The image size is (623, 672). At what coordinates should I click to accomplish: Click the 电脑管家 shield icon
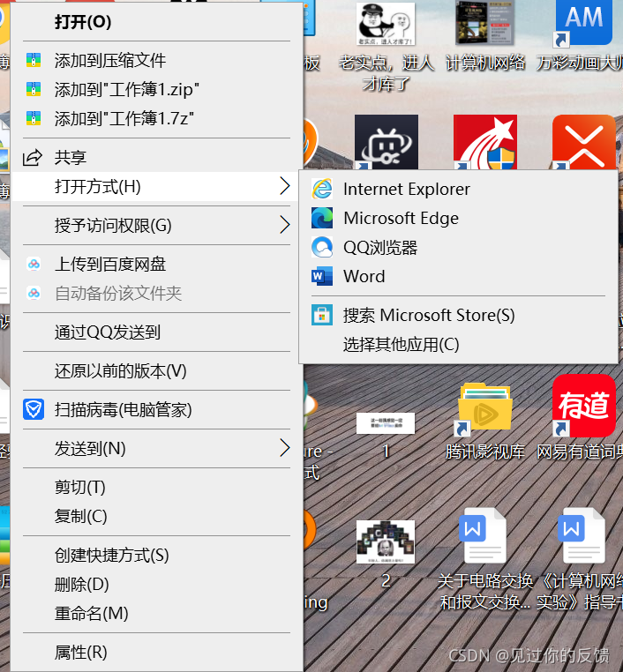click(34, 410)
